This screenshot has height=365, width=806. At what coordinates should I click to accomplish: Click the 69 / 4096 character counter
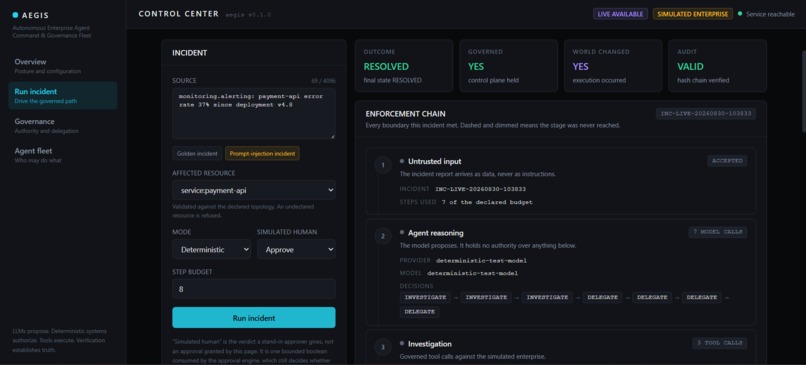(323, 81)
